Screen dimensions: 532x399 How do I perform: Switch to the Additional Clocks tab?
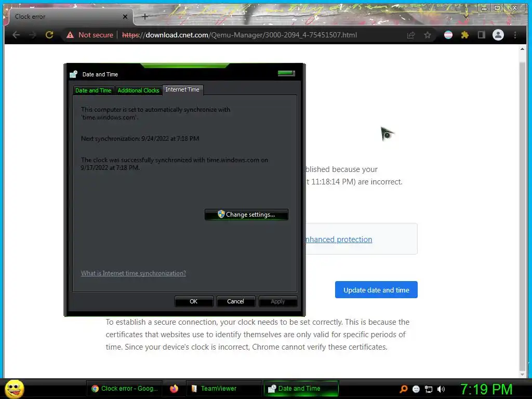click(x=138, y=90)
